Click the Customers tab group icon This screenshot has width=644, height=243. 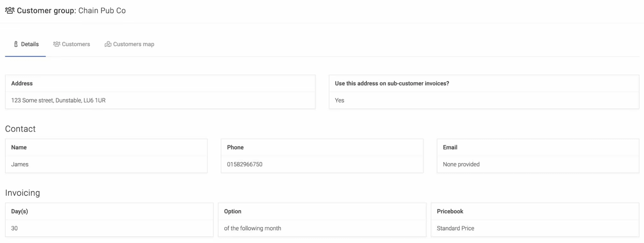[56, 44]
